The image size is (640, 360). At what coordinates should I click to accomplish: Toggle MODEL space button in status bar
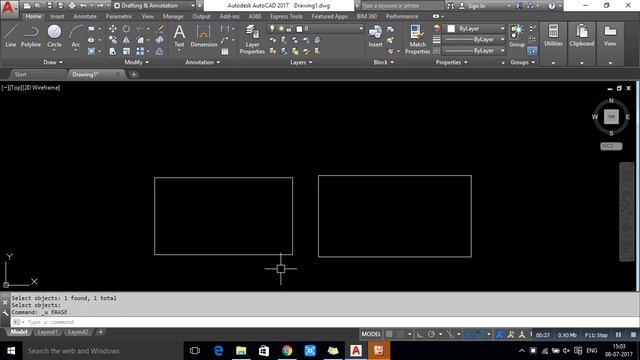tap(371, 334)
